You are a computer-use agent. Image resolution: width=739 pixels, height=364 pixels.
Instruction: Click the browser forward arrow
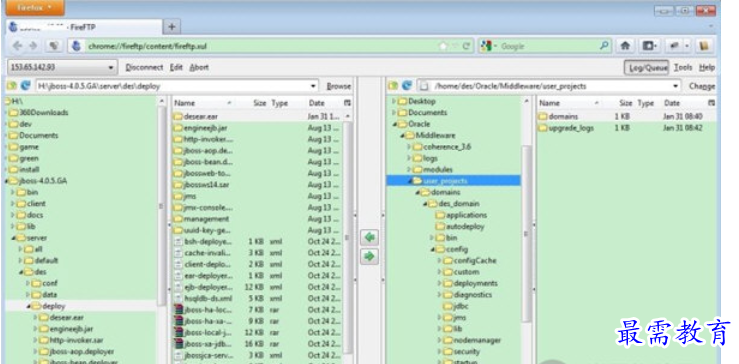click(x=33, y=46)
